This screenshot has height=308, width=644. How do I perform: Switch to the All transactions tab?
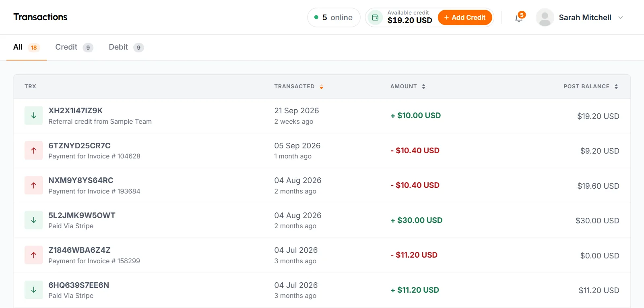pos(27,48)
